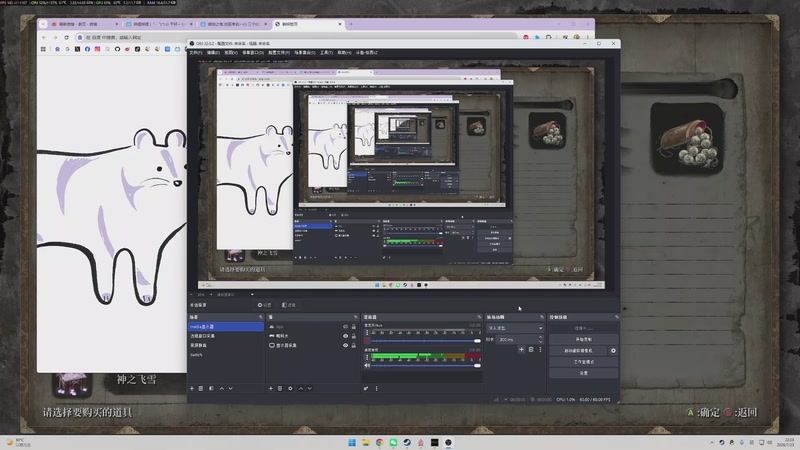Open Windows Start menu
The width and height of the screenshot is (800, 450).
tap(352, 442)
